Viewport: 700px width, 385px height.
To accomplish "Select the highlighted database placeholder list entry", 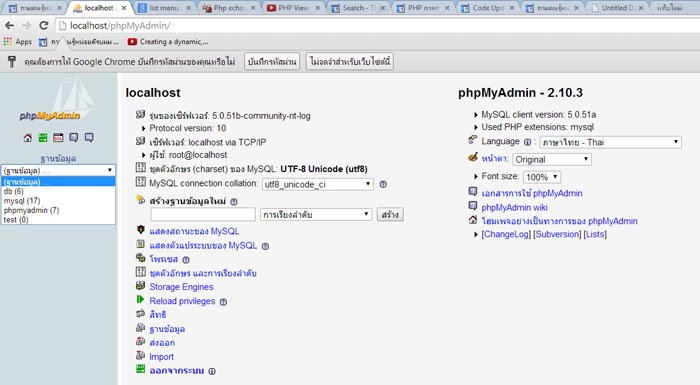I will click(x=58, y=181).
